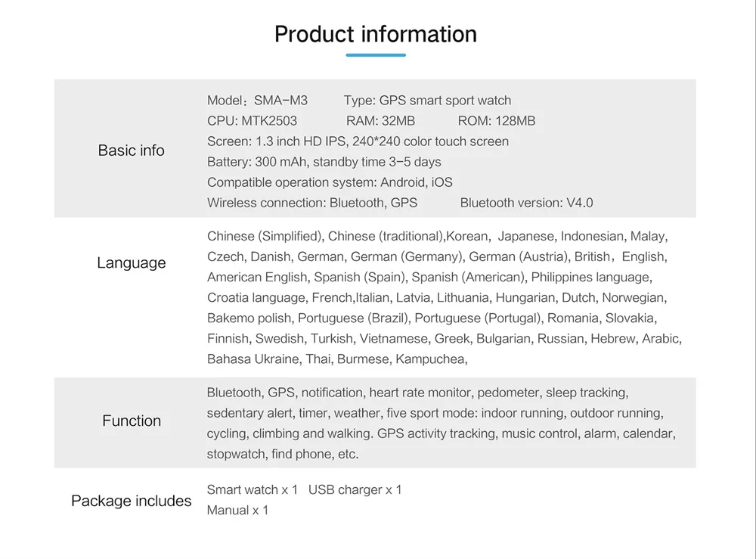Click the Bahasa Ukraine, Thai, Burmese line
The image size is (756, 559).
337,359
